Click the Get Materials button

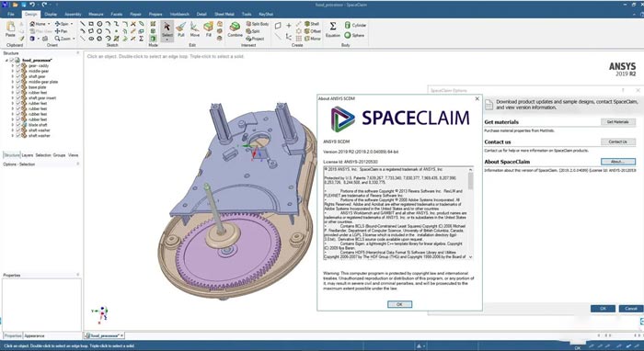pos(617,122)
